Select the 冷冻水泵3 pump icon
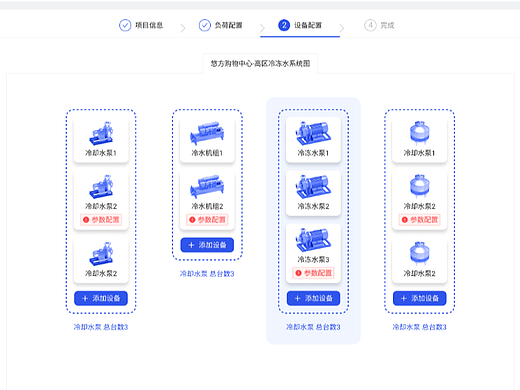Screen dimensions: 520x390 coord(313,240)
